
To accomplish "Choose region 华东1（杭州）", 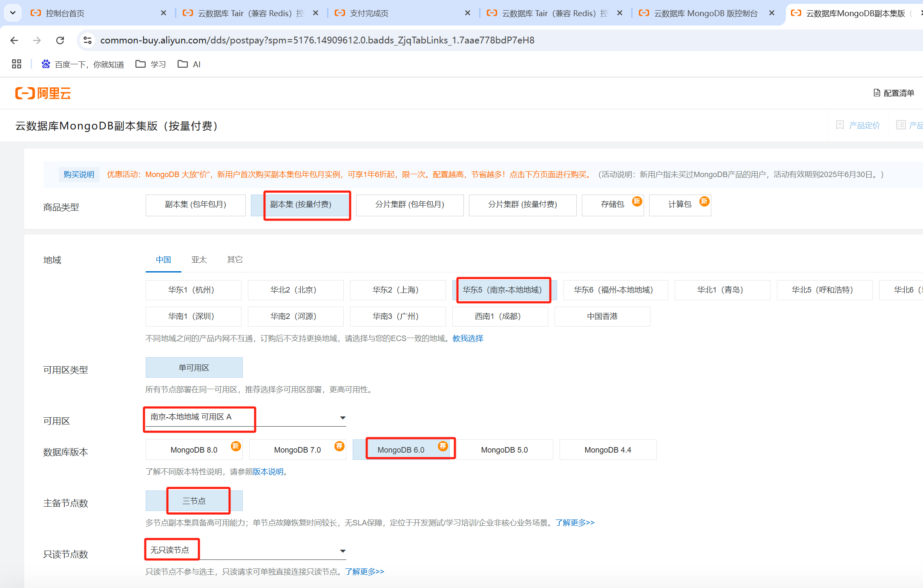I will 193,290.
